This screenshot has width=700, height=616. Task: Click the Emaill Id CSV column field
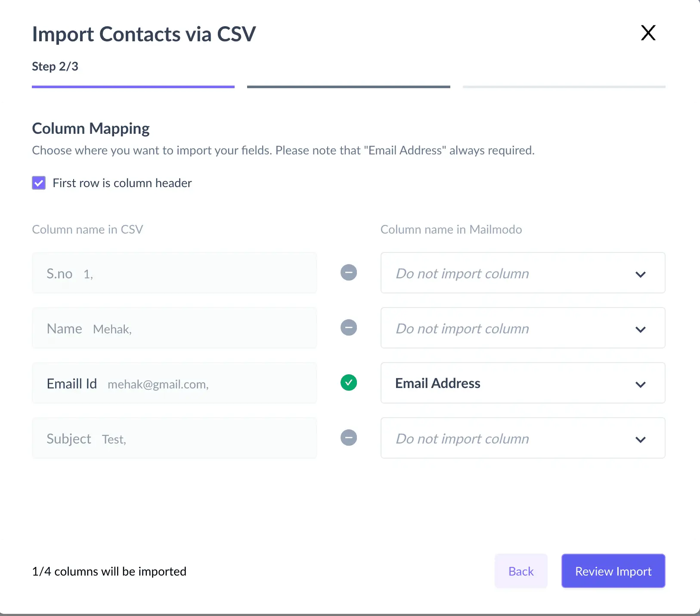point(174,383)
